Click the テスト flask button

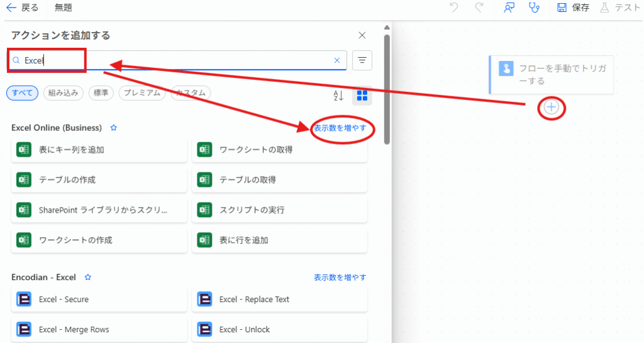pos(620,8)
